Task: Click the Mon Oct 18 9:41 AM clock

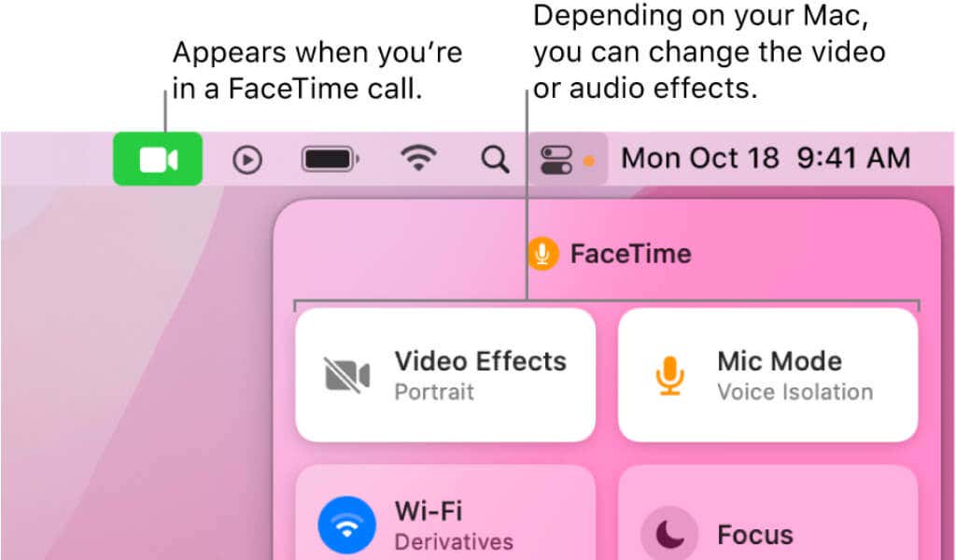Action: pyautogui.click(x=766, y=159)
